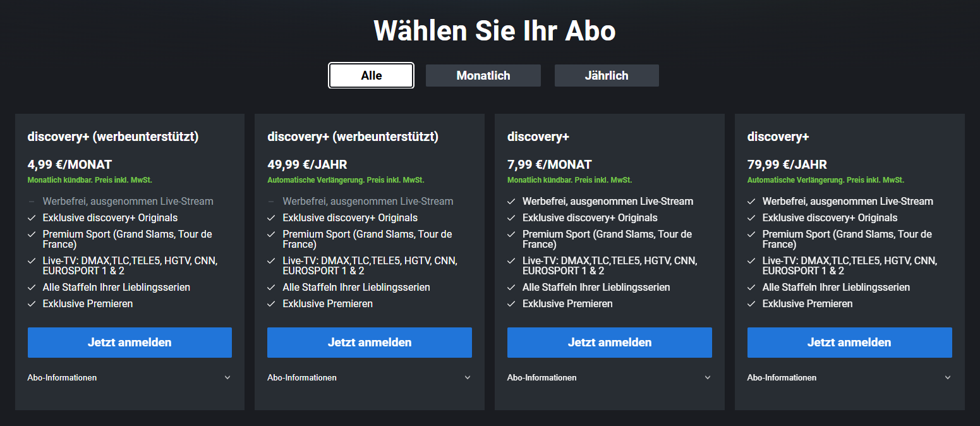Click the price text '49,99 €/JAHR'
The image size is (980, 426).
point(307,165)
